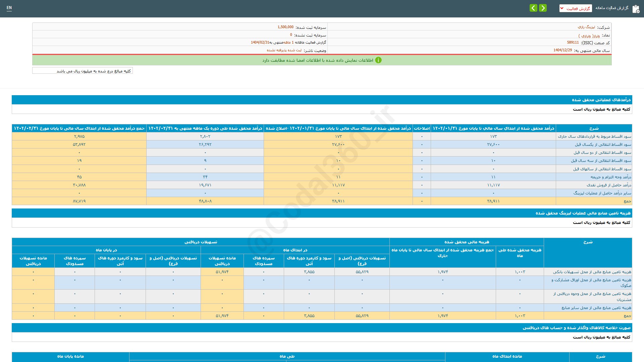
Task: Select the ۵۱,۹۷۴ cell in bank facilities row
Action: [222, 272]
